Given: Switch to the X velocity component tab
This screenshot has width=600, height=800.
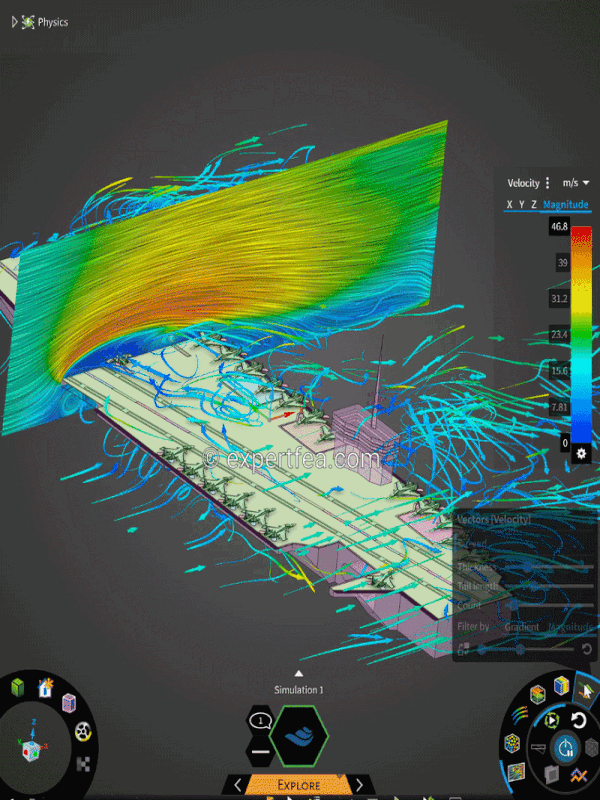Looking at the screenshot, I should click(x=509, y=205).
